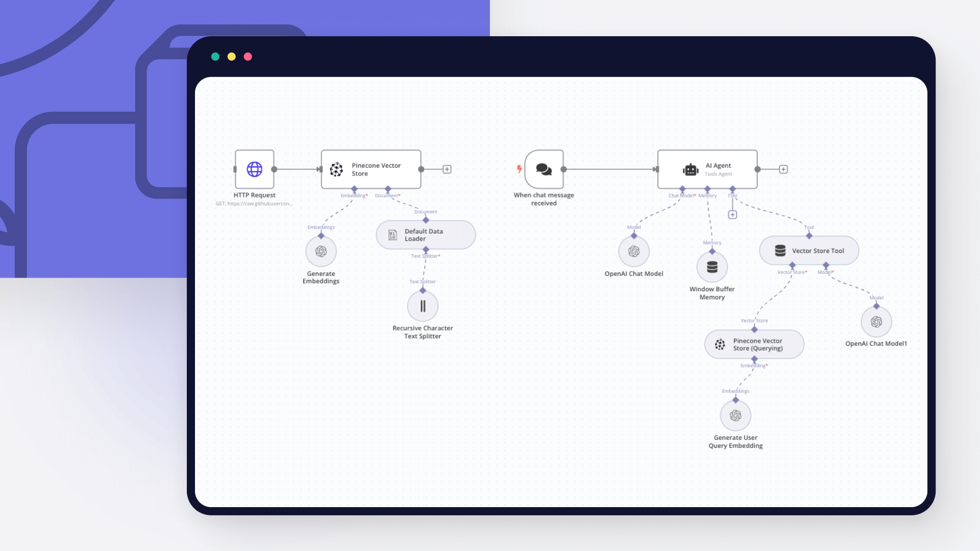Click the green traffic light dot
The image size is (980, 551).
[x=215, y=57]
